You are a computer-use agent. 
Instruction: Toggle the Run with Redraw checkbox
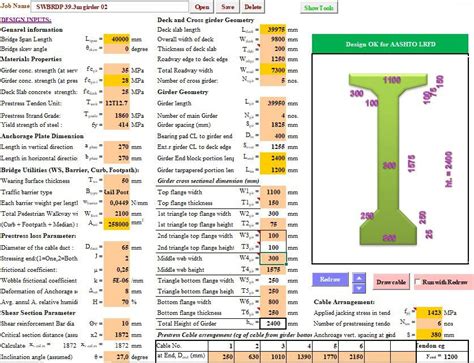(x=418, y=282)
